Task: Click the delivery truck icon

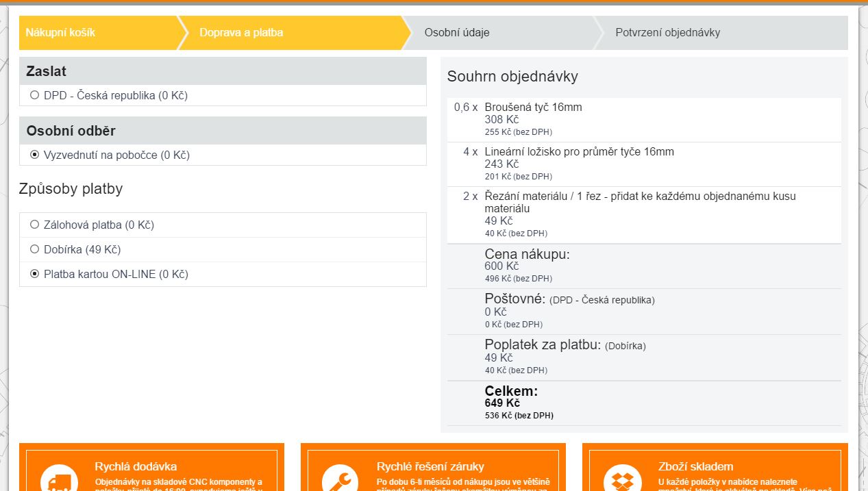Action: pyautogui.click(x=59, y=479)
